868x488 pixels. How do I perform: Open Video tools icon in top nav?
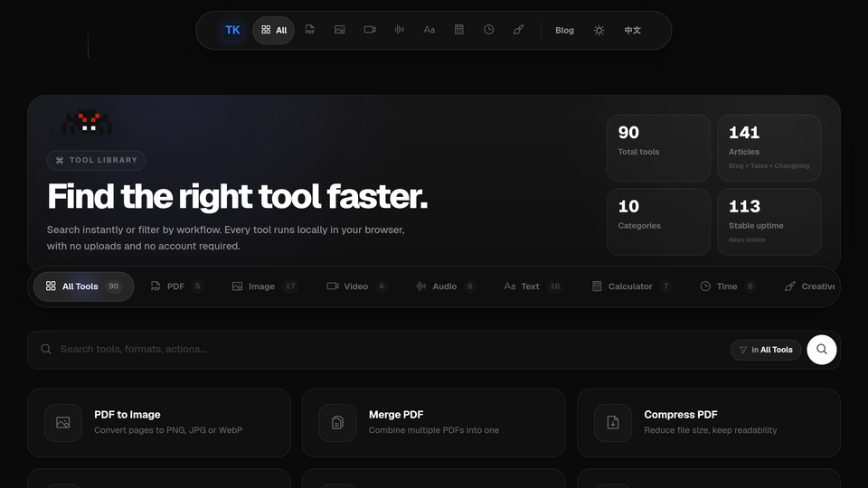pyautogui.click(x=370, y=30)
